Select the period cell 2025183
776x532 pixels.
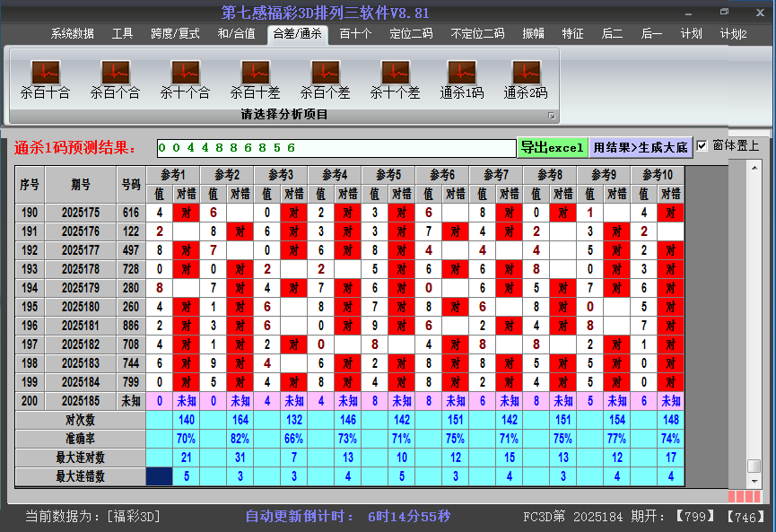pyautogui.click(x=81, y=363)
